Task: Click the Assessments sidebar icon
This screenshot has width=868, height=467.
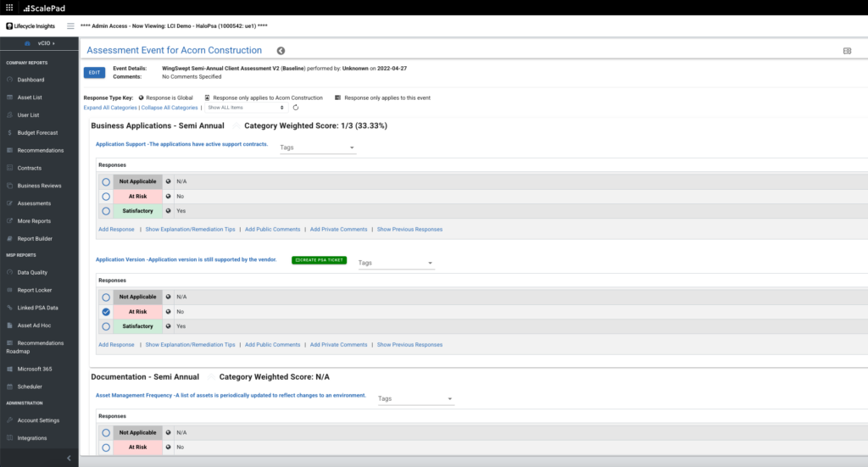Action: click(x=9, y=203)
